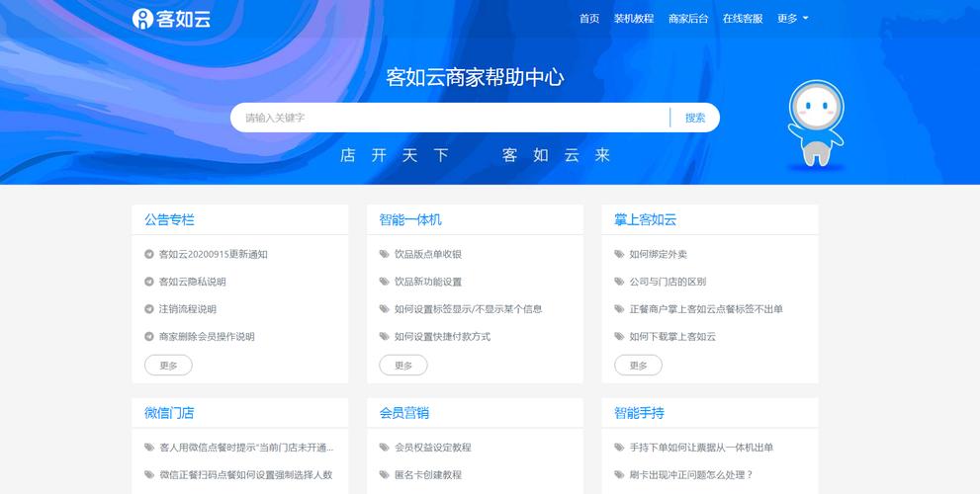Open article 如何绑定外卖
Viewport: 980px width, 494px height.
point(659,254)
